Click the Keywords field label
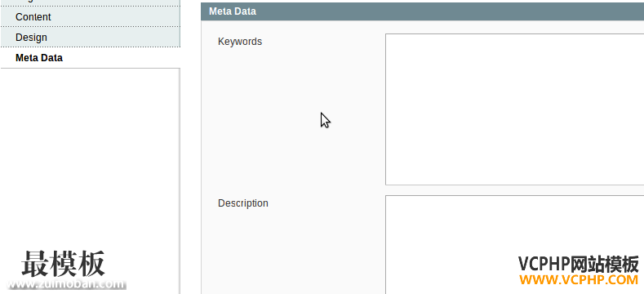644x294 pixels. click(x=240, y=42)
